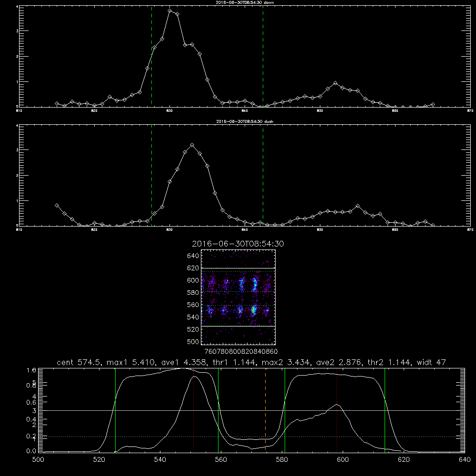476x476 pixels.
Task: Click the green vertical line near 525 in bottom plot
Action: pos(115,410)
